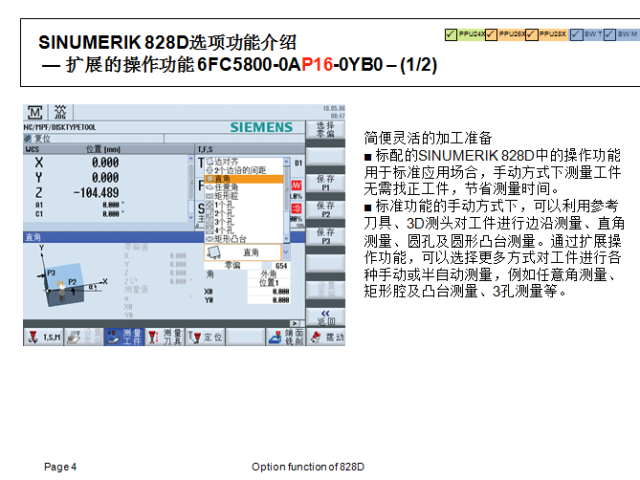The width and height of the screenshot is (640, 480).
Task: Open the T,S,M softkey
Action: pyautogui.click(x=43, y=337)
